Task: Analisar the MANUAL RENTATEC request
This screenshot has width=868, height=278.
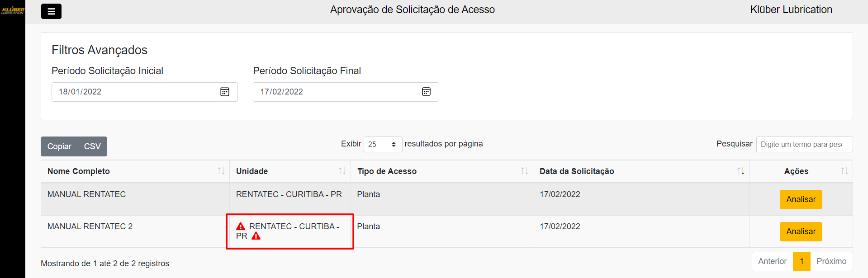Action: coord(801,199)
